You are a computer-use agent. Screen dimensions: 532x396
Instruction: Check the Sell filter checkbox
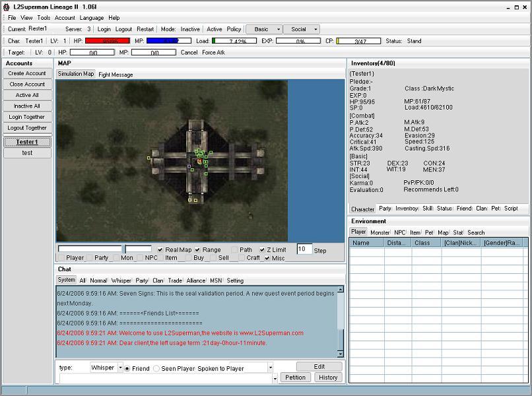214,258
